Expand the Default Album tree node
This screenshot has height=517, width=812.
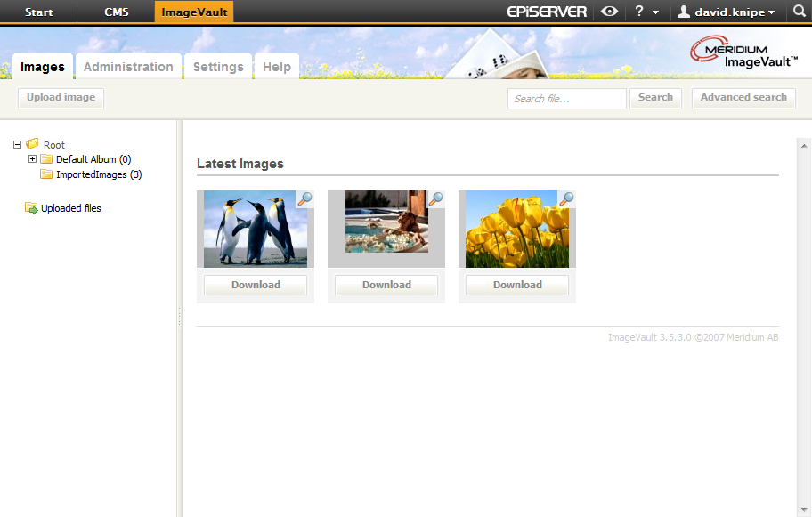point(33,159)
